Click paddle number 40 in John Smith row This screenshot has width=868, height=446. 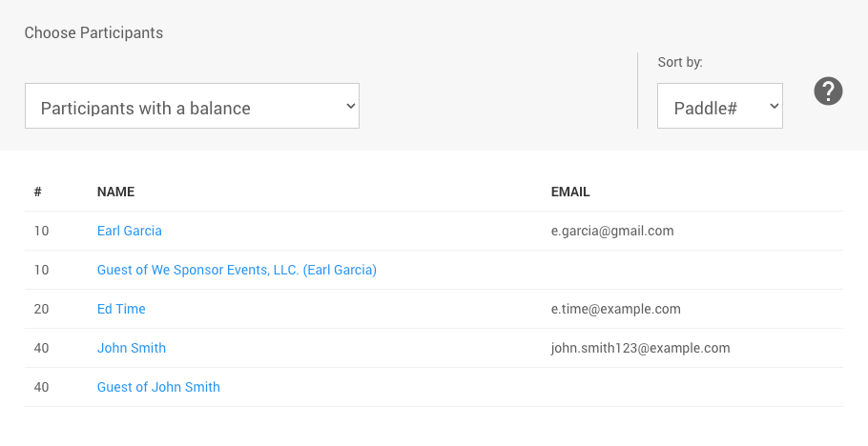[x=41, y=348]
